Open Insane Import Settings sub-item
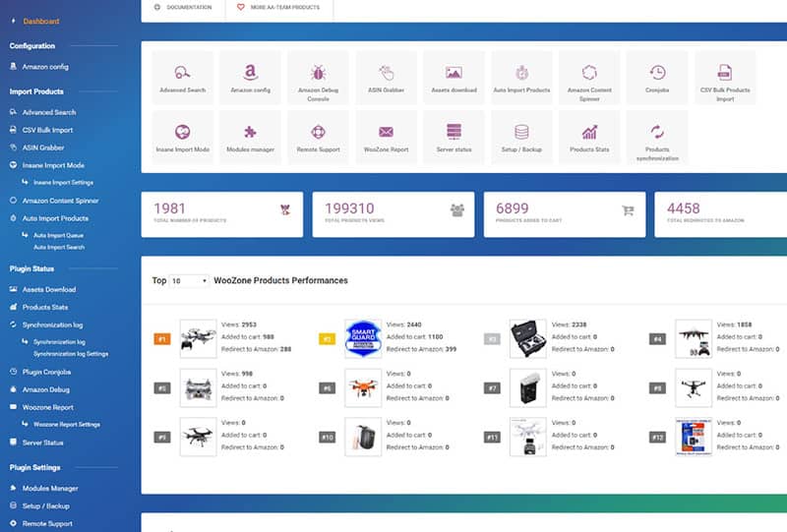Screen dimensions: 787x532 point(63,183)
